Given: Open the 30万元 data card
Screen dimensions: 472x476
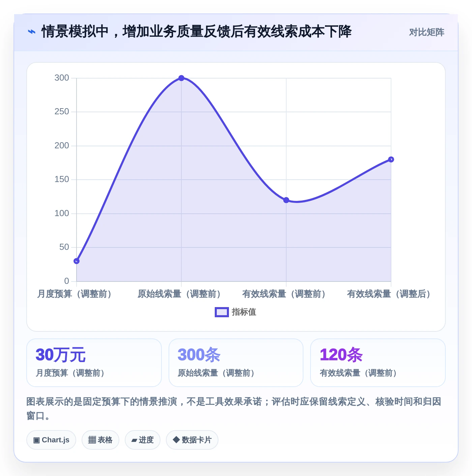Looking at the screenshot, I should point(94,363).
